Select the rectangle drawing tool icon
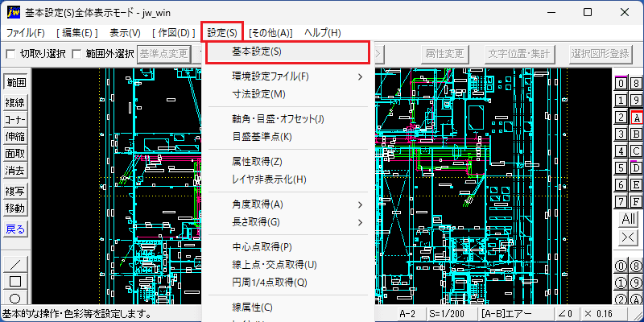Viewport: 644px width, 322px height. point(15,281)
